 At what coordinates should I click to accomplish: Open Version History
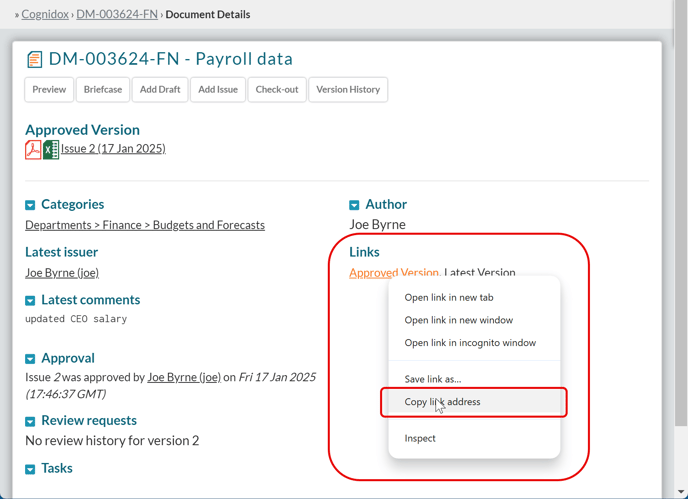pos(348,90)
